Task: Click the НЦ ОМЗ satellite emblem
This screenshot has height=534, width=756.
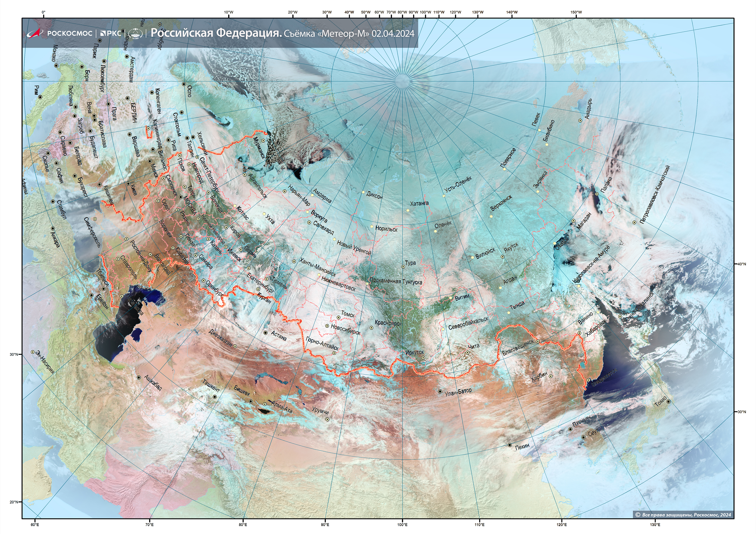Action: coord(135,33)
